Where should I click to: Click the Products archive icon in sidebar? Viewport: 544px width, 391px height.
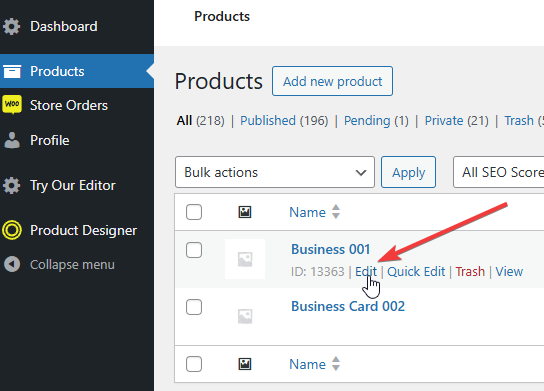[12, 71]
